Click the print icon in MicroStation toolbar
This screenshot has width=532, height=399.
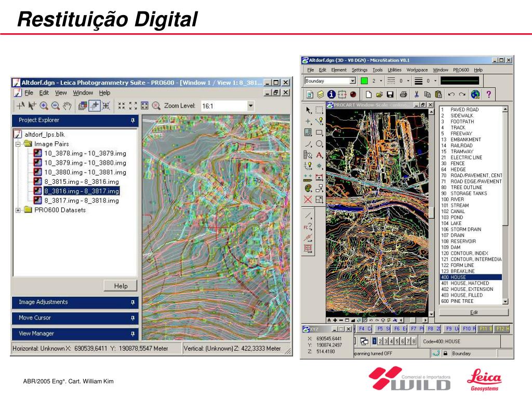click(x=403, y=95)
